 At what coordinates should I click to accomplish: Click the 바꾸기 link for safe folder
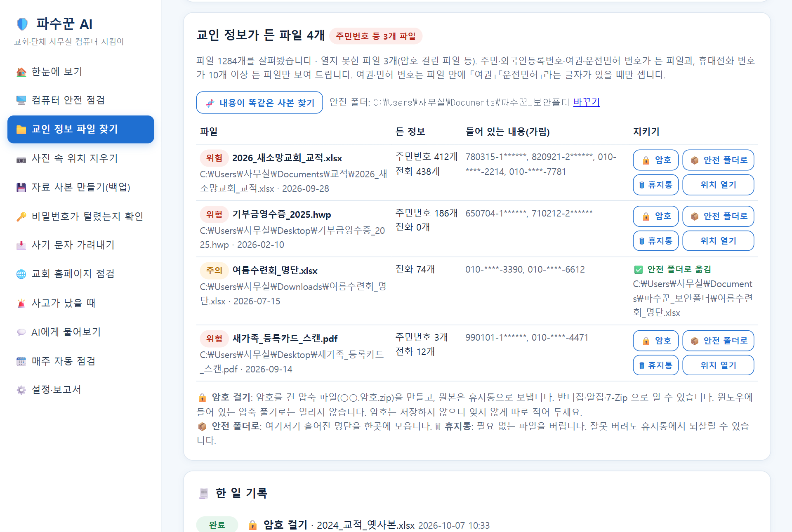pos(586,102)
